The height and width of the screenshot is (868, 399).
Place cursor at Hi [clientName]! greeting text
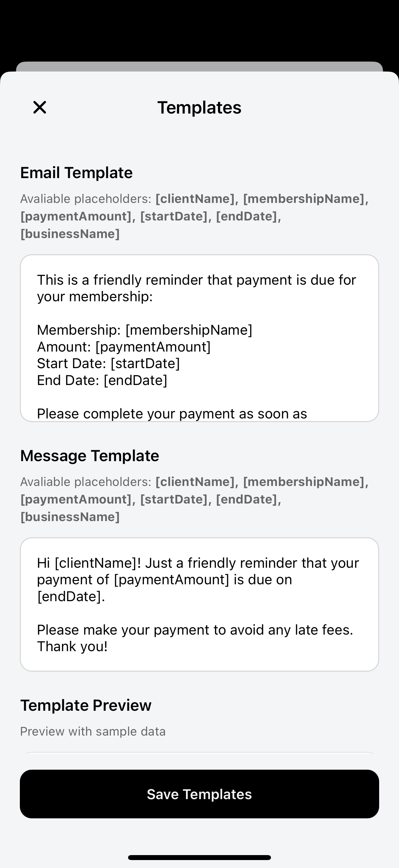(x=89, y=563)
